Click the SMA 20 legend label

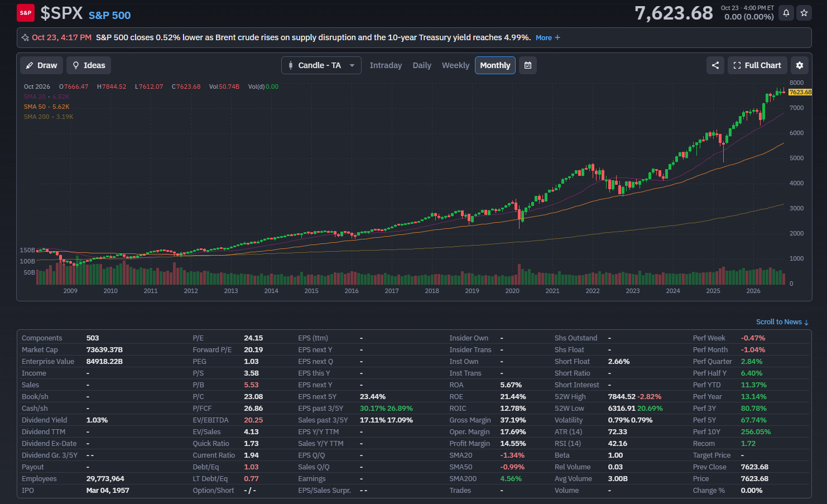tap(35, 97)
